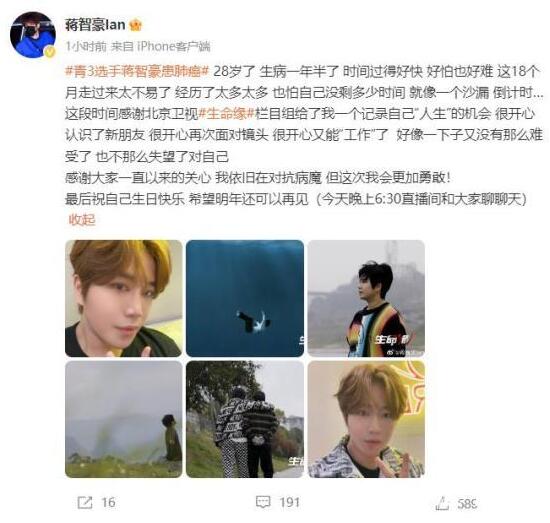Screen dimensions: 550x523
Task: Tap the thumbs-up like icon
Action: click(x=442, y=503)
